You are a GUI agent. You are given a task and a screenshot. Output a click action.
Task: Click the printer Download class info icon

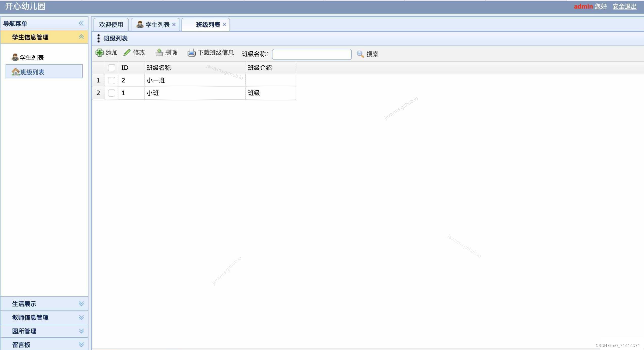pos(191,53)
